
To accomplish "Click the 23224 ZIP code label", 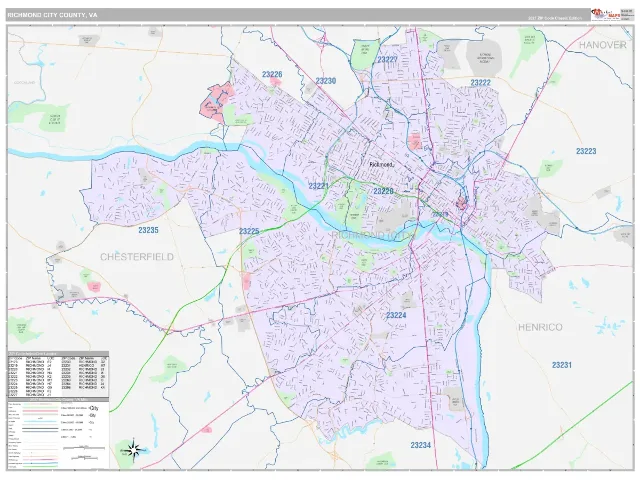I will coord(396,315).
